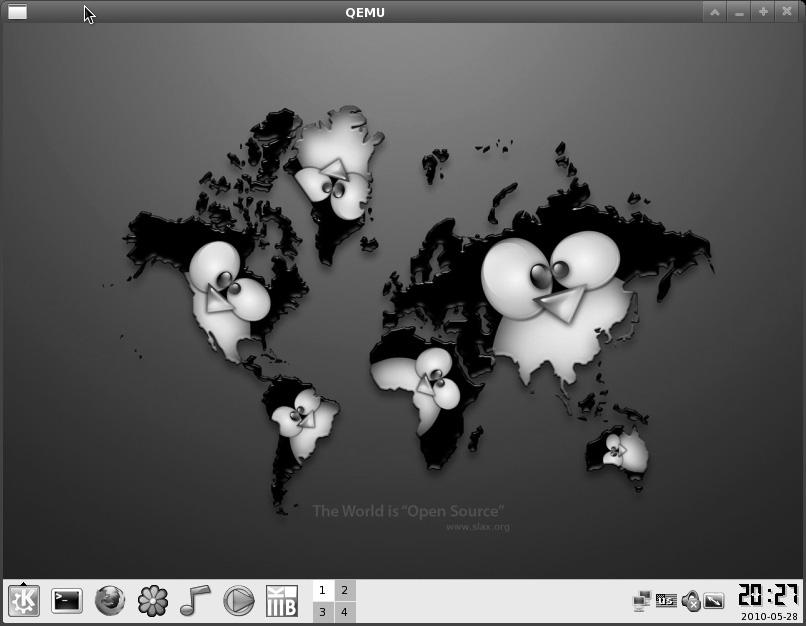Open the network monitor tray icon
Viewport: 806px width, 626px height.
(x=642, y=600)
